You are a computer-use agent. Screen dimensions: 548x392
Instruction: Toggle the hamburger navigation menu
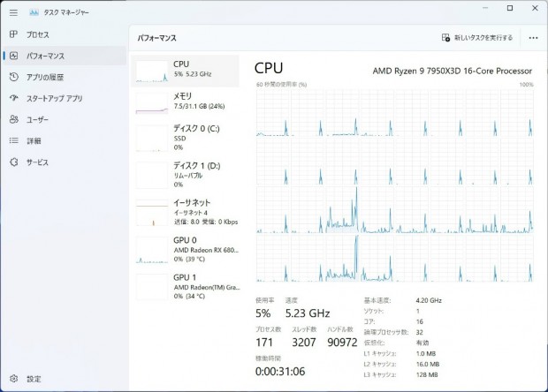(x=13, y=12)
